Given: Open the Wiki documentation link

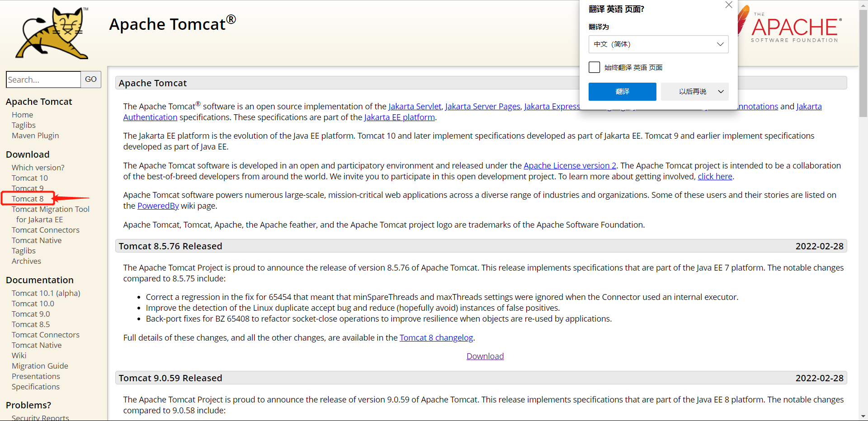Looking at the screenshot, I should [x=19, y=356].
